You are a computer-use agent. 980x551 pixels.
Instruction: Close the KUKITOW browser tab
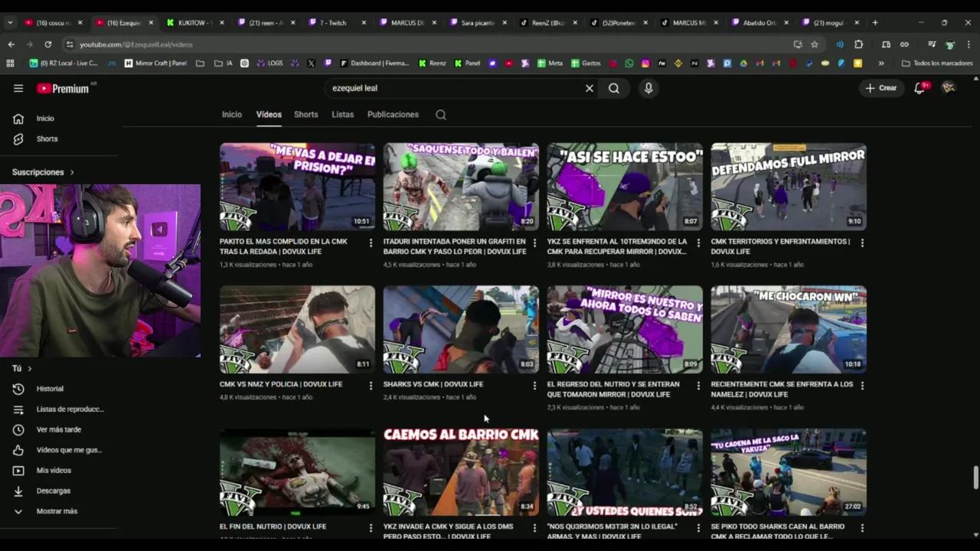221,23
